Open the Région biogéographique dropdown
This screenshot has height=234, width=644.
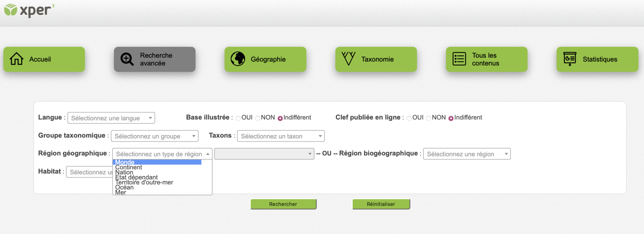467,154
